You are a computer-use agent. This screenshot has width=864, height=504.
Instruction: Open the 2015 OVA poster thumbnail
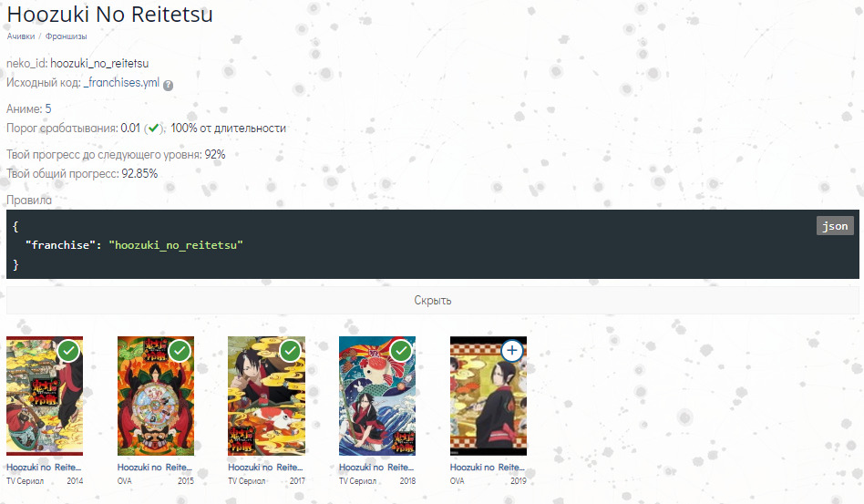pos(156,396)
